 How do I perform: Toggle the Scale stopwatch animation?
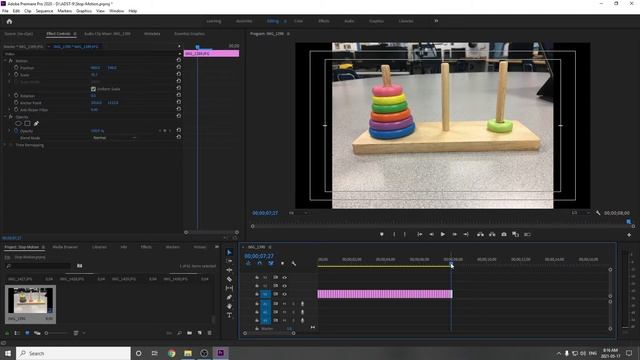[16, 75]
